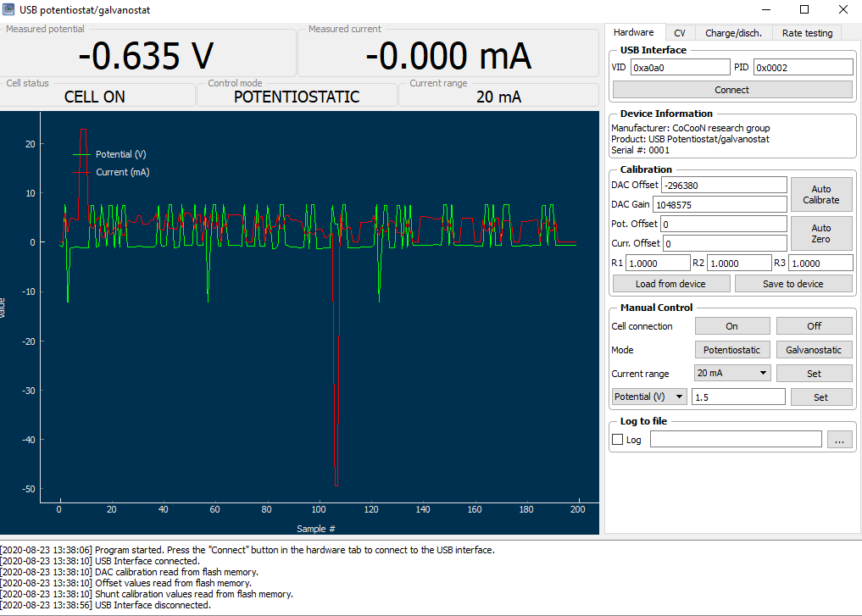Focus the DAC Offset input field
The height and width of the screenshot is (616, 862).
tap(724, 186)
